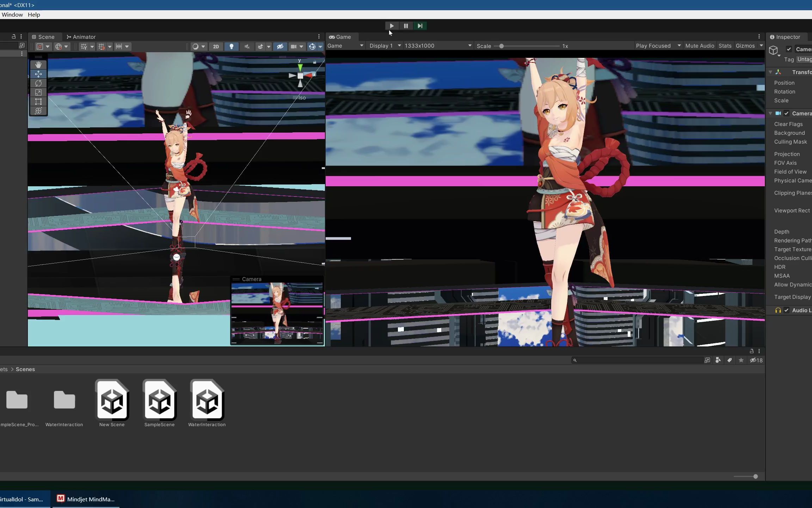
Task: Select the Move tool in the Scene toolbar
Action: point(38,74)
